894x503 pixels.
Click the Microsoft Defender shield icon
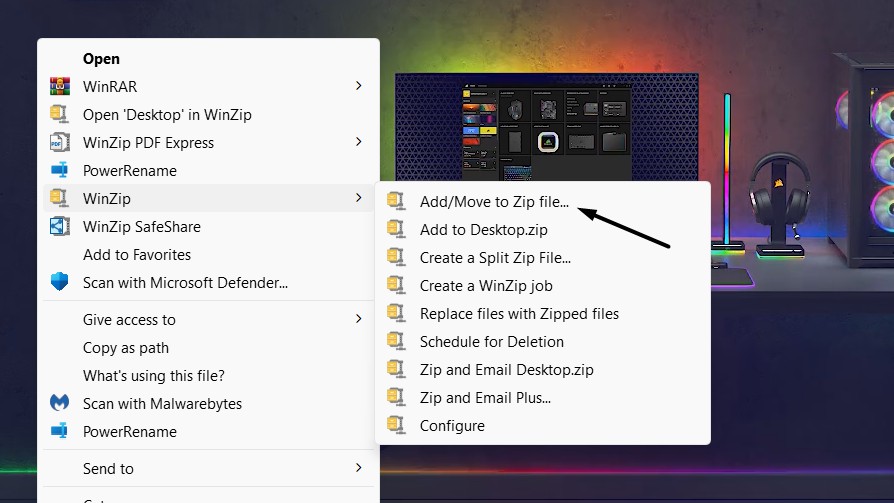coord(59,282)
